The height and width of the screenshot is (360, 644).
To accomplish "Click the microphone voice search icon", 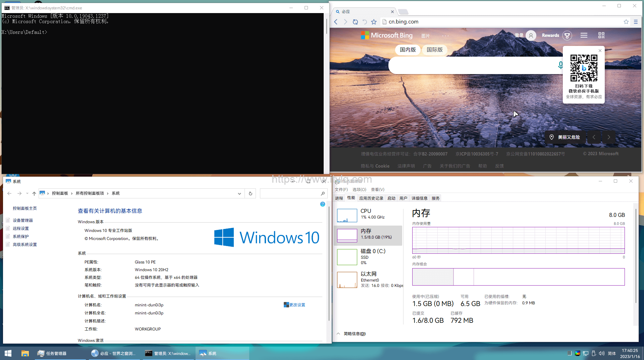I will (x=560, y=65).
